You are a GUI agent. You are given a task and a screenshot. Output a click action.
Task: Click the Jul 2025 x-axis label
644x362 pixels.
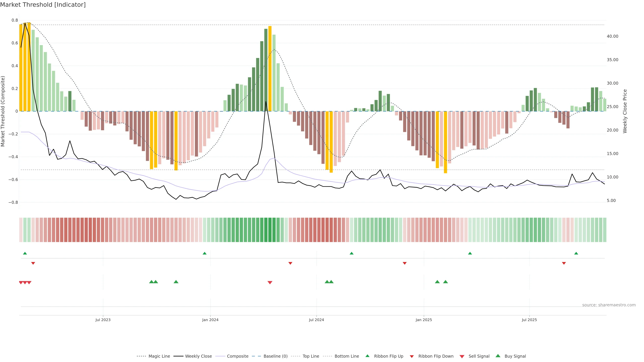529,320
